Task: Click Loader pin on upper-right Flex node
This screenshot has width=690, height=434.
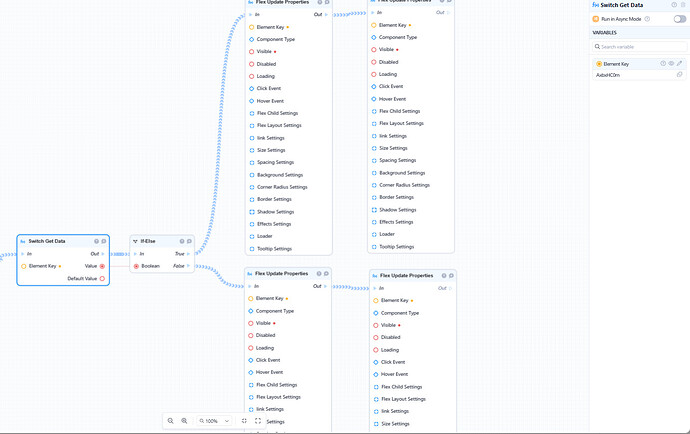Action: (374, 235)
